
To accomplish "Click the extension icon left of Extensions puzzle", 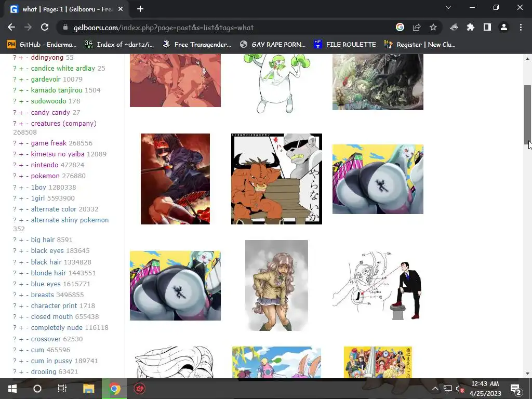I will tap(454, 28).
